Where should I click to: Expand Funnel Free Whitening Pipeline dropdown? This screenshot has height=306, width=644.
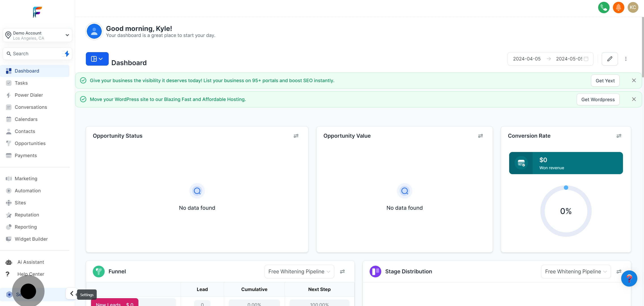[299, 272]
